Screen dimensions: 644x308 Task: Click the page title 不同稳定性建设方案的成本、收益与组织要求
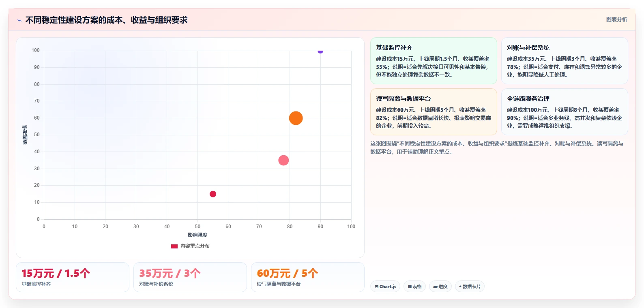(106, 20)
